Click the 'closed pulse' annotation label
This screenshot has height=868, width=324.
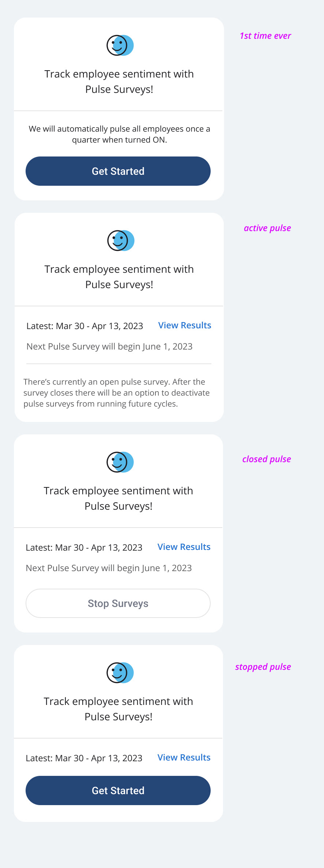click(x=267, y=459)
